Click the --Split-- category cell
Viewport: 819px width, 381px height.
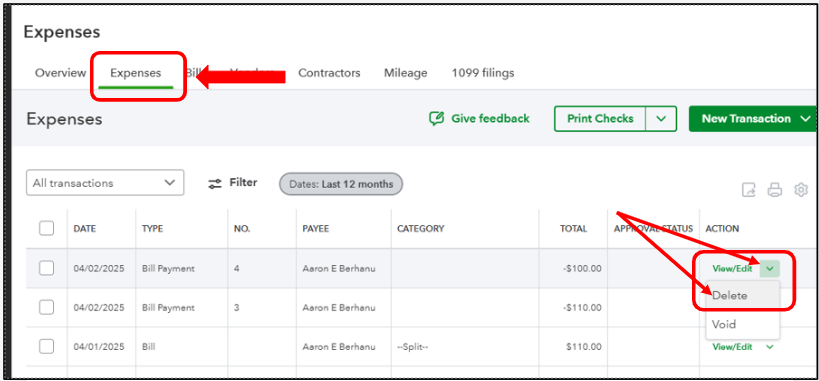[413, 347]
